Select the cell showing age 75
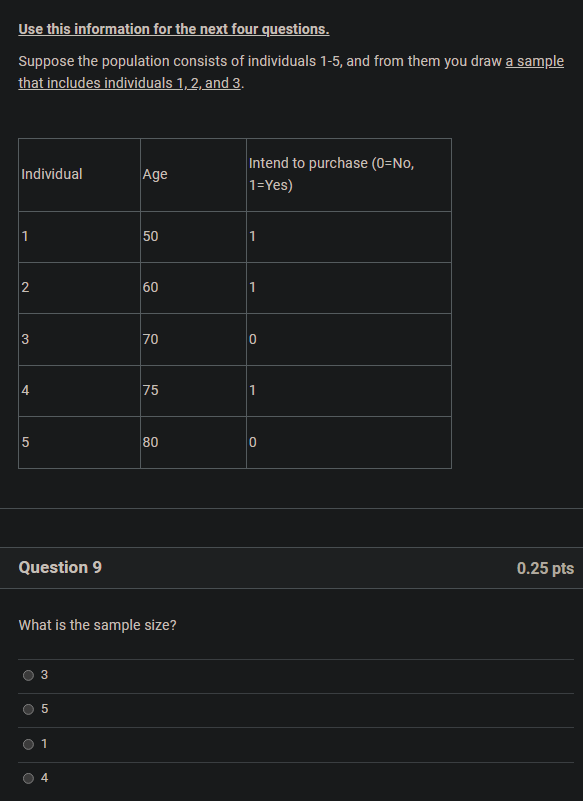Screen dimensions: 583x801 point(153,390)
